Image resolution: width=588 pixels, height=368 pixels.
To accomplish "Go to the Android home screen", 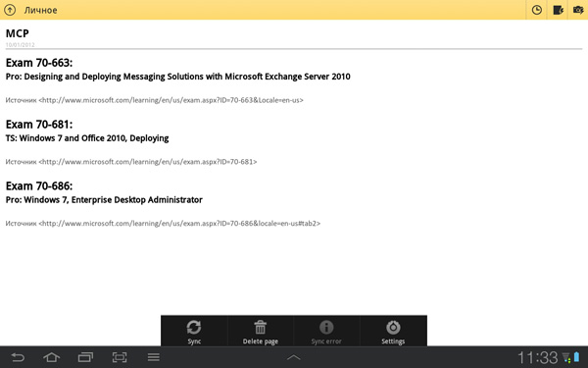I will [x=51, y=357].
